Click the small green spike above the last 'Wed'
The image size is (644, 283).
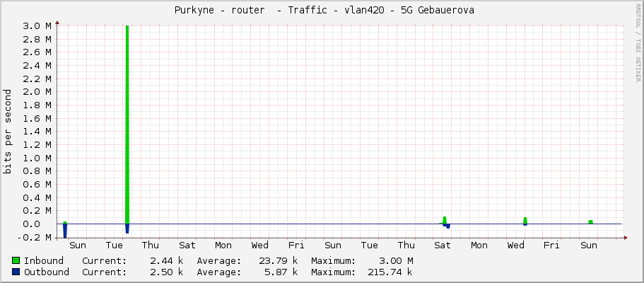point(525,221)
